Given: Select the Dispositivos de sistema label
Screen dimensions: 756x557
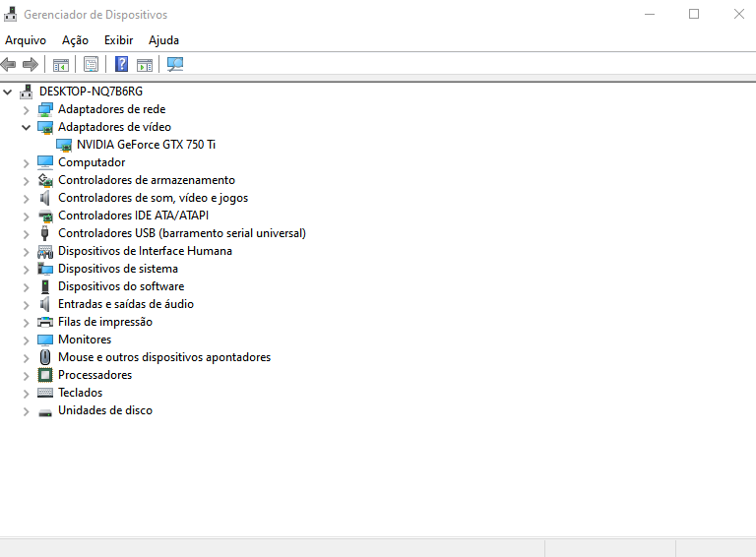Looking at the screenshot, I should tap(118, 269).
